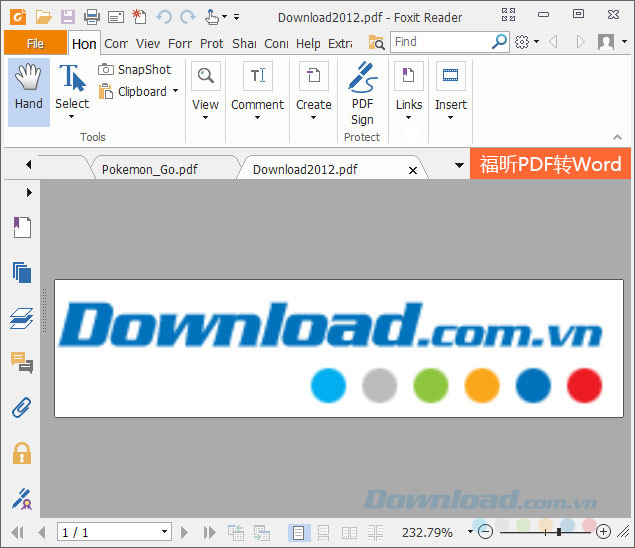The width and height of the screenshot is (635, 548).
Task: Collapse the ribbon with up chevron
Action: coord(617,137)
